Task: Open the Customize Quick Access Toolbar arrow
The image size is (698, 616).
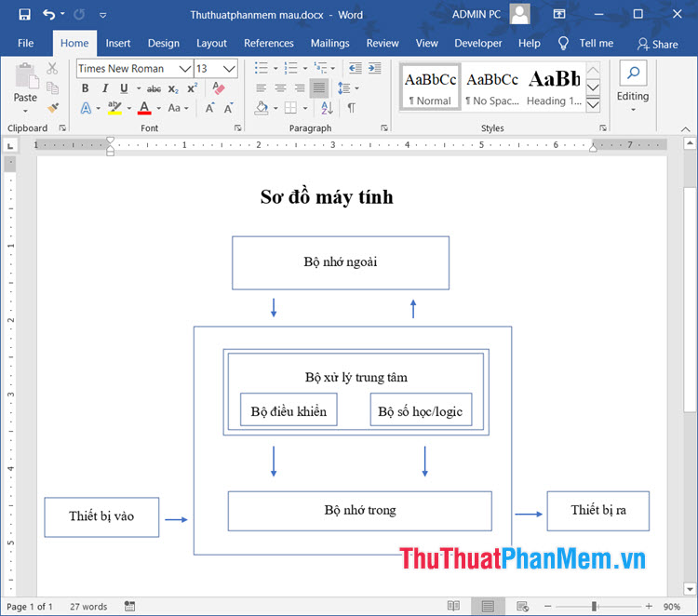Action: click(102, 15)
